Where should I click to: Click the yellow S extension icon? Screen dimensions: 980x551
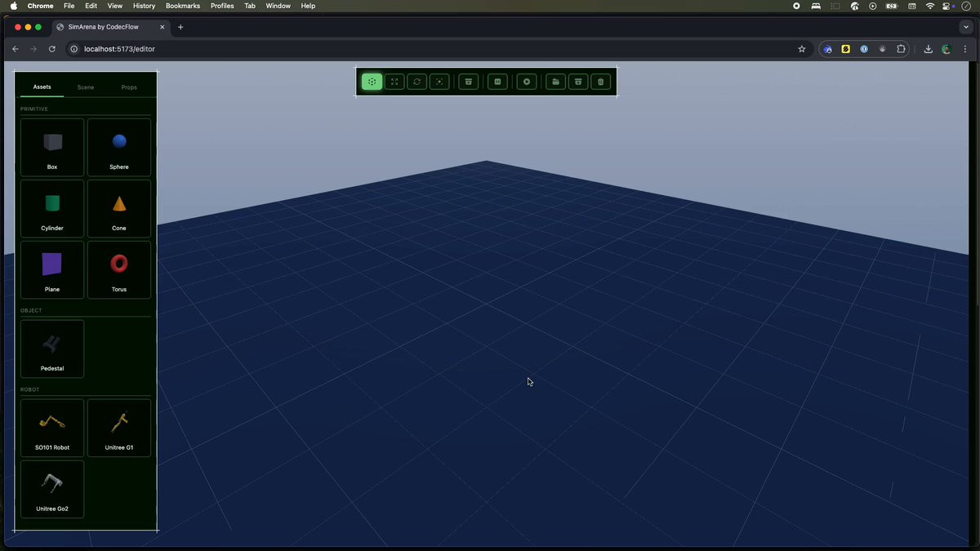coord(845,49)
